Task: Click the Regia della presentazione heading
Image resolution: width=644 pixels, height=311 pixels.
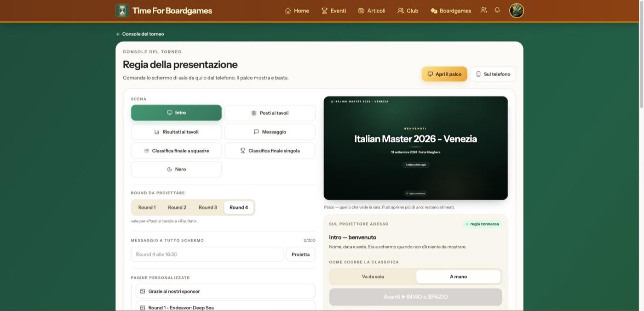Action: 180,64
